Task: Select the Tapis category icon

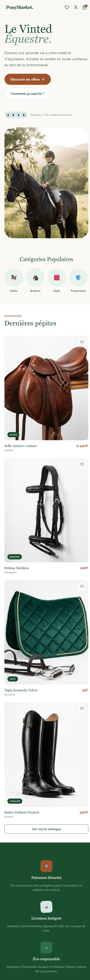Action: tap(57, 277)
